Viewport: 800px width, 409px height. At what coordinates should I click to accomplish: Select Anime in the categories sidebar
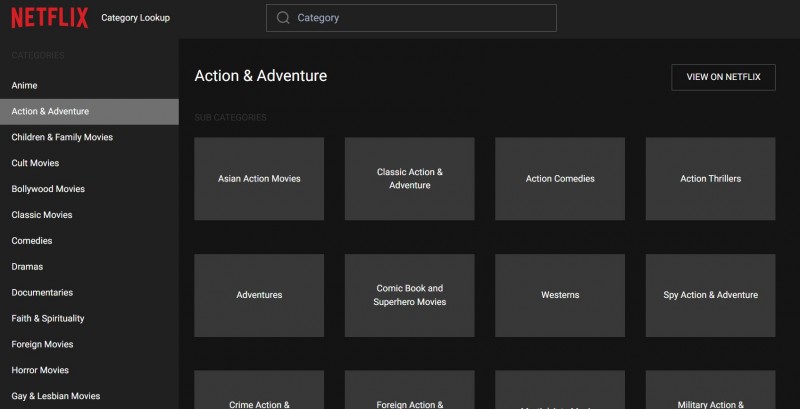(x=24, y=86)
